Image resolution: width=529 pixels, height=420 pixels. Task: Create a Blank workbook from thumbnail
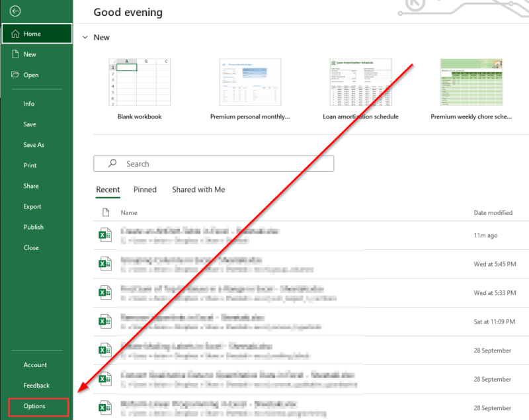pos(139,83)
